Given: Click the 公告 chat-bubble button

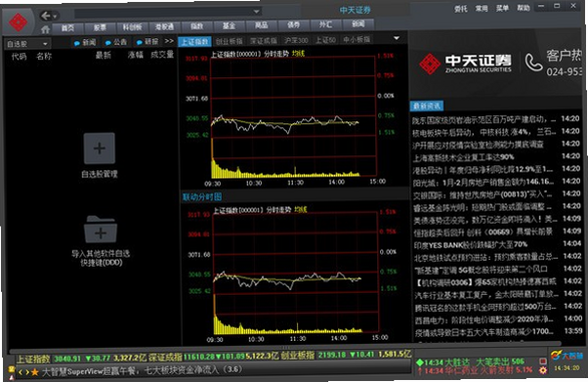Looking at the screenshot, I should (116, 42).
